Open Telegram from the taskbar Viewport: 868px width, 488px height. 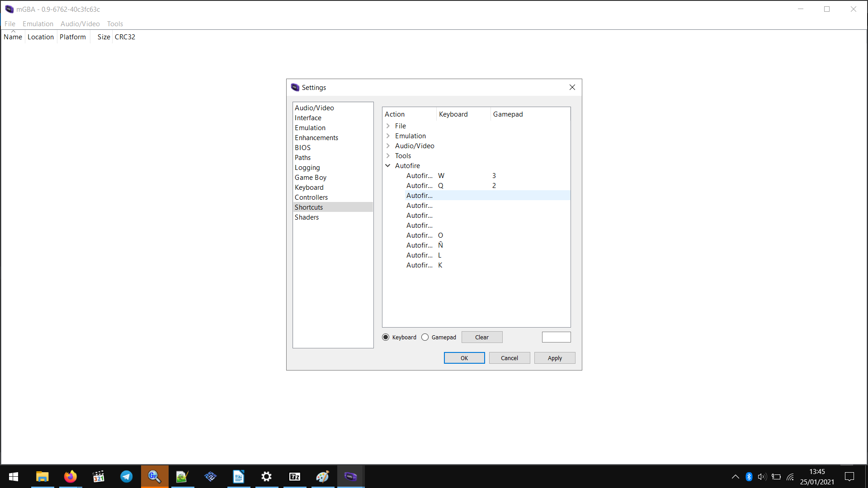click(x=127, y=476)
